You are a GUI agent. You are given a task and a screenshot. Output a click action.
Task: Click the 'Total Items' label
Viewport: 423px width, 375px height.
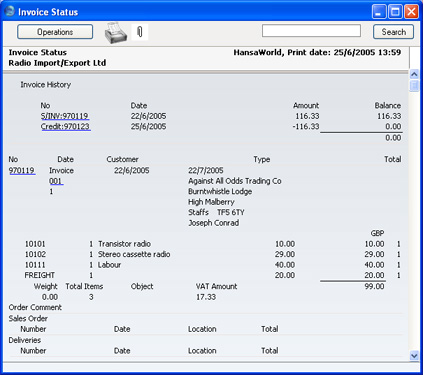[x=84, y=286]
